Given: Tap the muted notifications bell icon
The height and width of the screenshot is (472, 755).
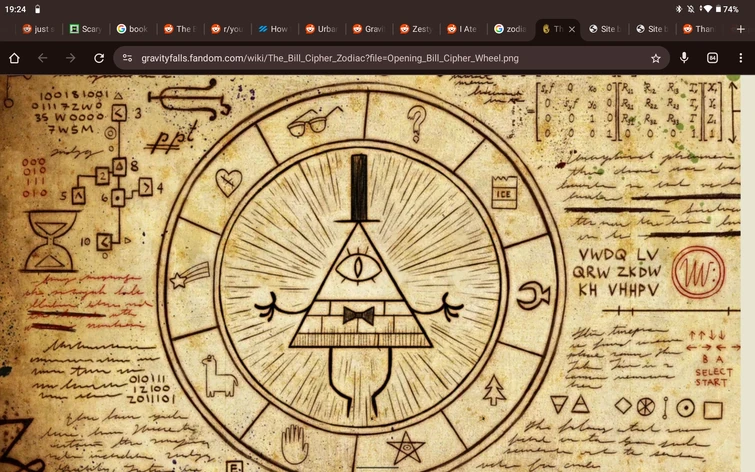Looking at the screenshot, I should 690,9.
